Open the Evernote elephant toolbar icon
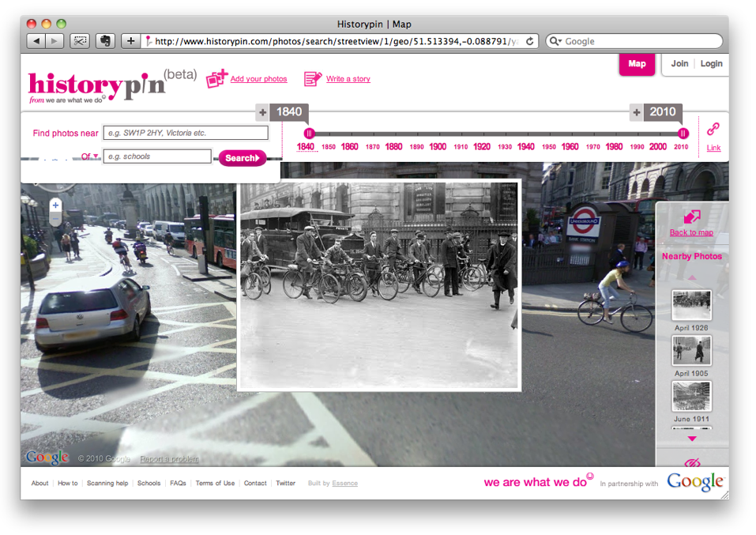 click(104, 41)
